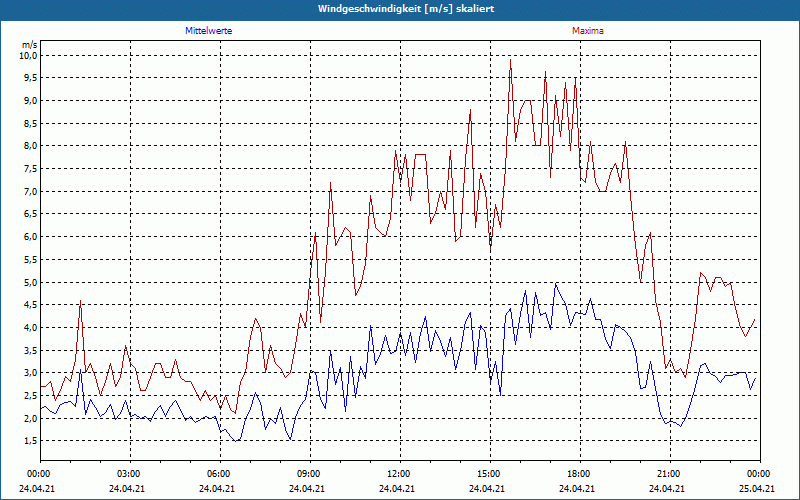Screen dimensions: 800x500
Task: Select the 06:00 time label
Action: click(x=220, y=474)
